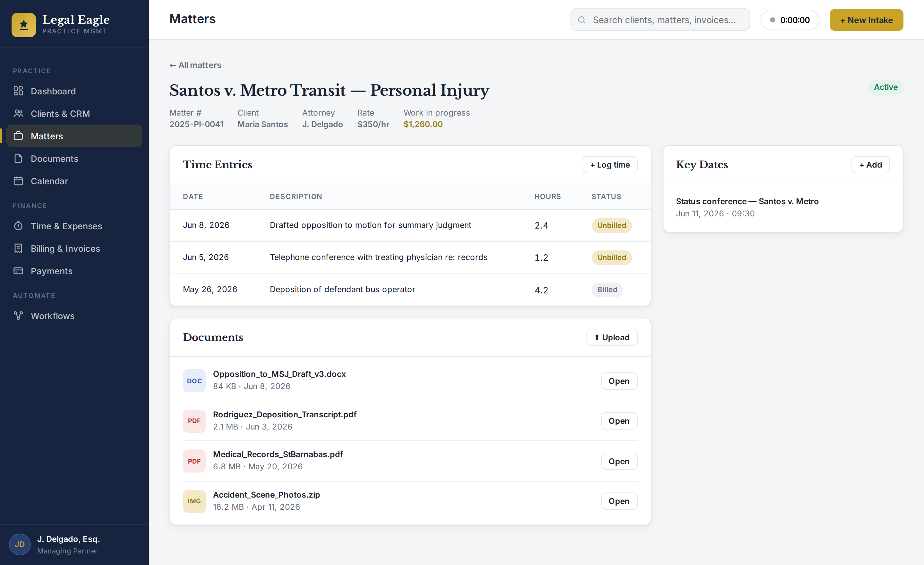Screen dimensions: 924x565
Task: Open Workflows automation
Action: 74,316
